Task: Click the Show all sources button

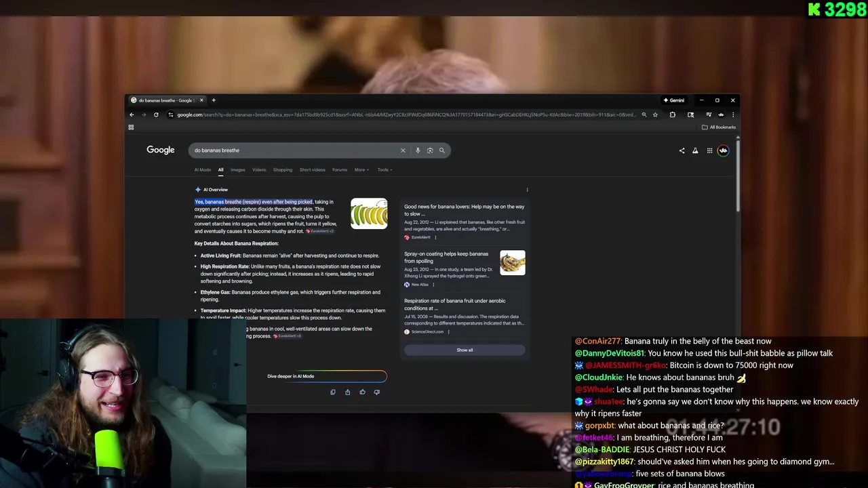Action: click(465, 350)
